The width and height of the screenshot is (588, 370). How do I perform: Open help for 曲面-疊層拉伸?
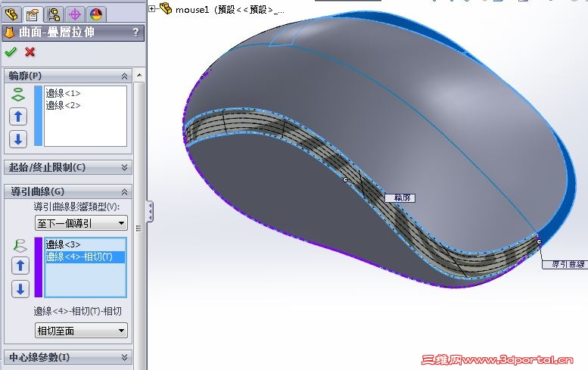pyautogui.click(x=135, y=33)
